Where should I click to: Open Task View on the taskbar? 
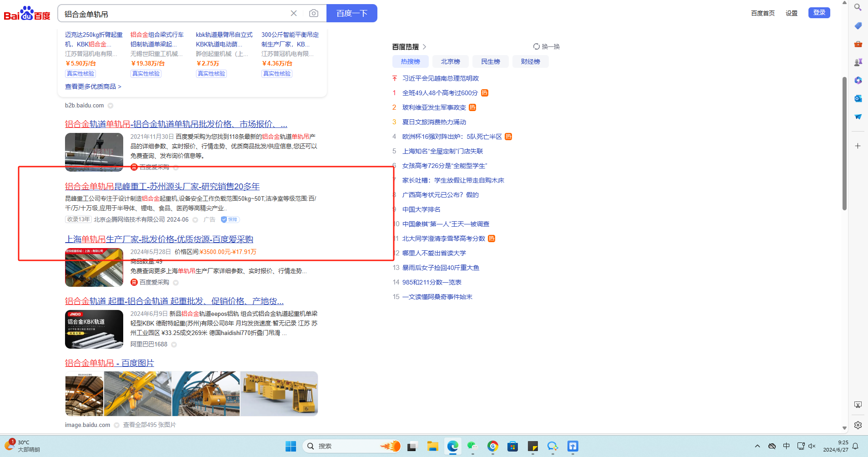coord(412,446)
